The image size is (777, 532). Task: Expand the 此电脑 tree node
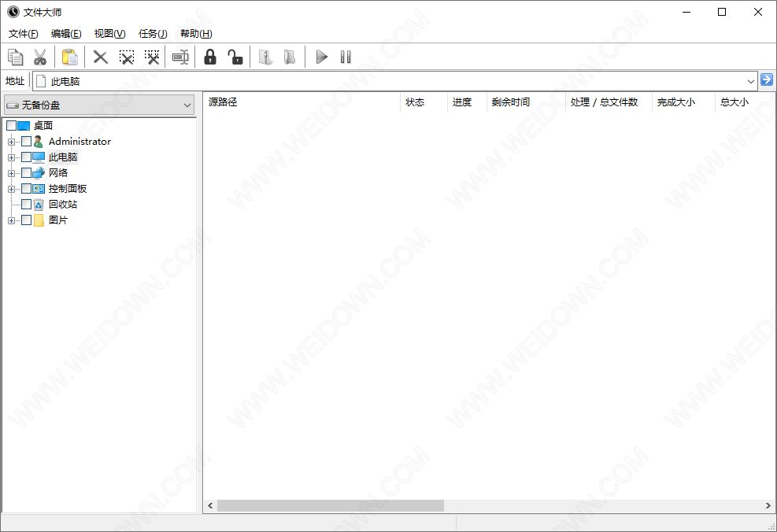click(x=11, y=157)
